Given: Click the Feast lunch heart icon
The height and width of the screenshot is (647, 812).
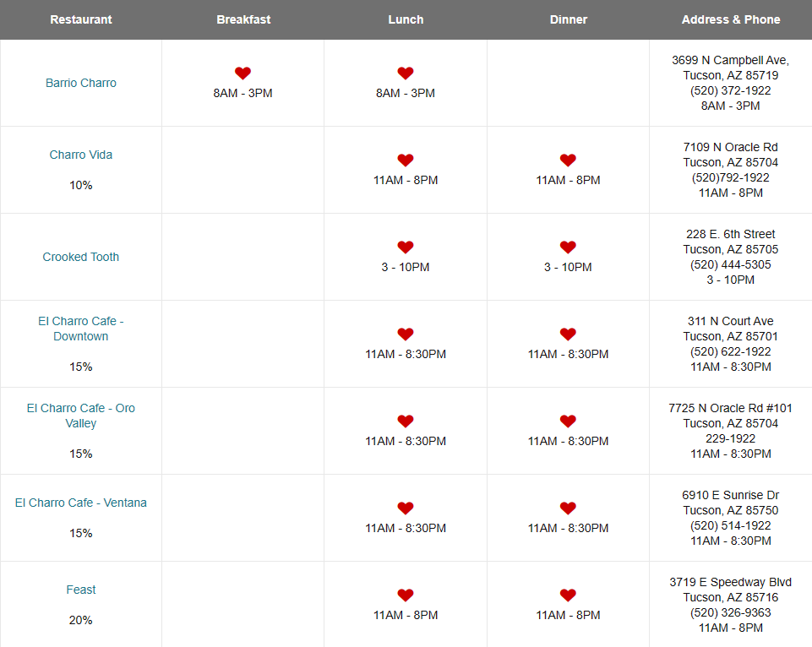Looking at the screenshot, I should (406, 595).
